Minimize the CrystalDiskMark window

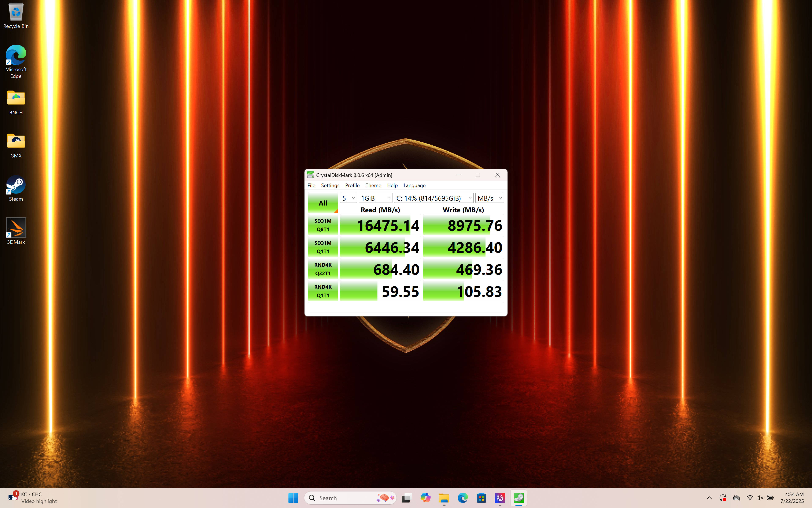pos(459,175)
